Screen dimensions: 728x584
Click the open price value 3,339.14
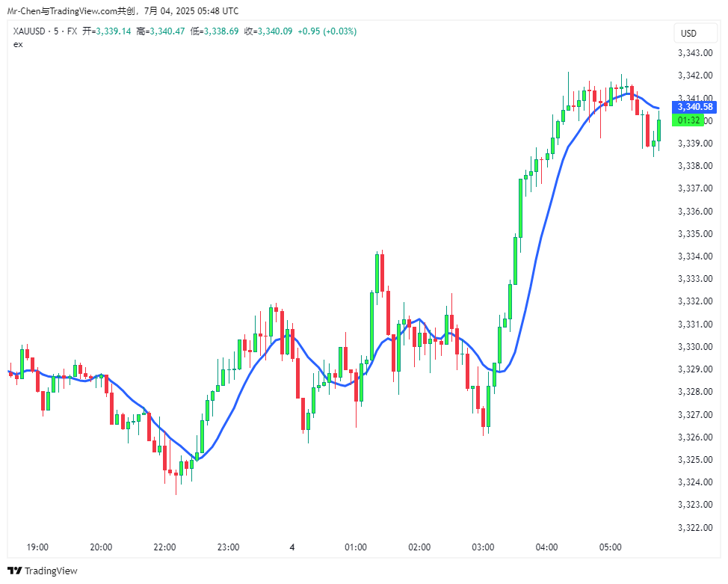pyautogui.click(x=114, y=31)
